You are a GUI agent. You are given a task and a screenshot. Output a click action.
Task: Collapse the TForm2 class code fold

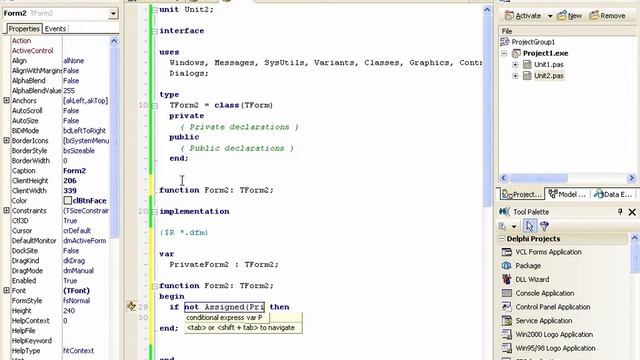pyautogui.click(x=155, y=105)
